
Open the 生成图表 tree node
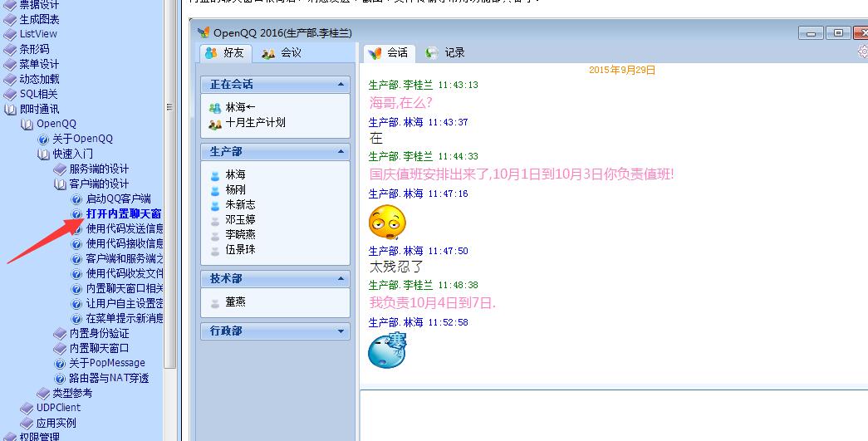pos(39,19)
